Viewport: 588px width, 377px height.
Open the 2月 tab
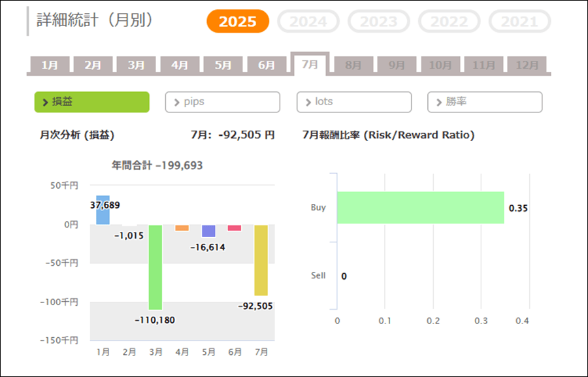pyautogui.click(x=93, y=65)
